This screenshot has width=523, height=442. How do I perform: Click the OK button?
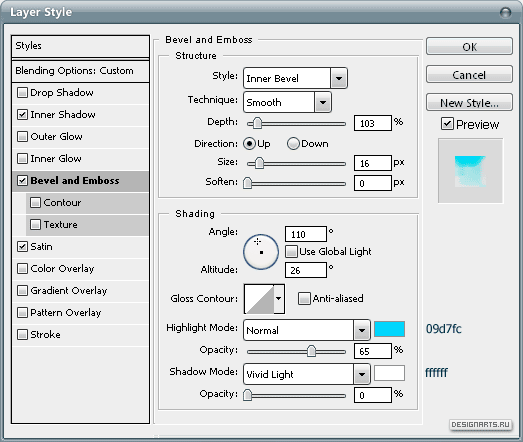click(469, 46)
